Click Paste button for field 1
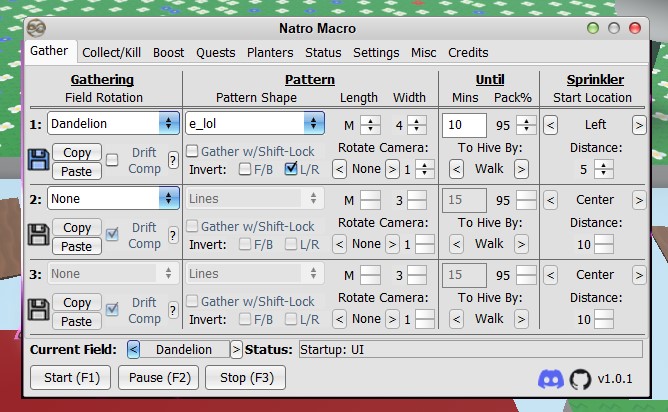The height and width of the screenshot is (412, 668). tap(77, 171)
